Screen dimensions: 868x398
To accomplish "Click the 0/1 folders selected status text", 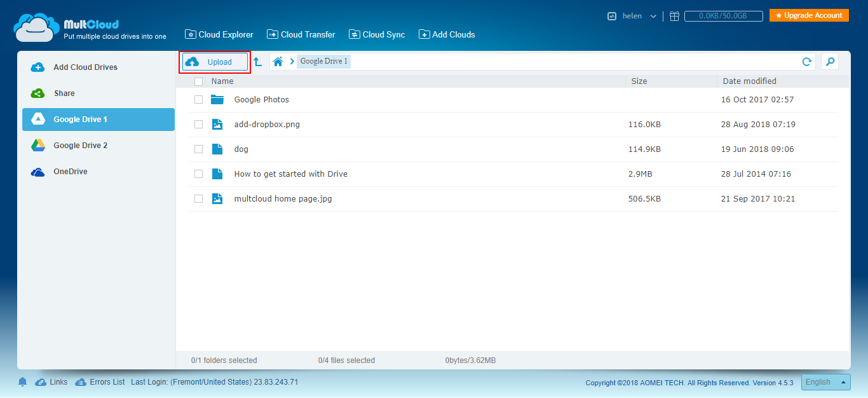I will (x=224, y=360).
